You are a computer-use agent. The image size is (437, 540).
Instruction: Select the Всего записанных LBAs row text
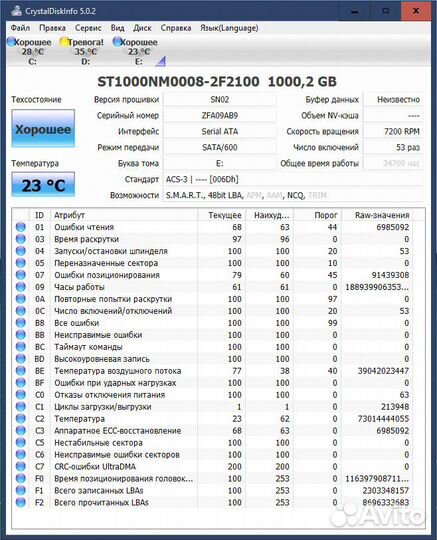tap(99, 490)
